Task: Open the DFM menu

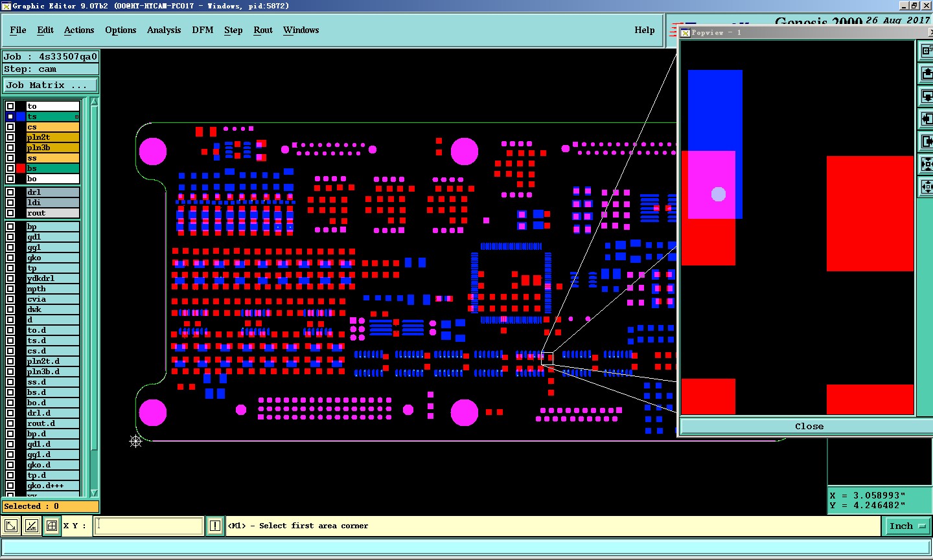Action: 203,30
